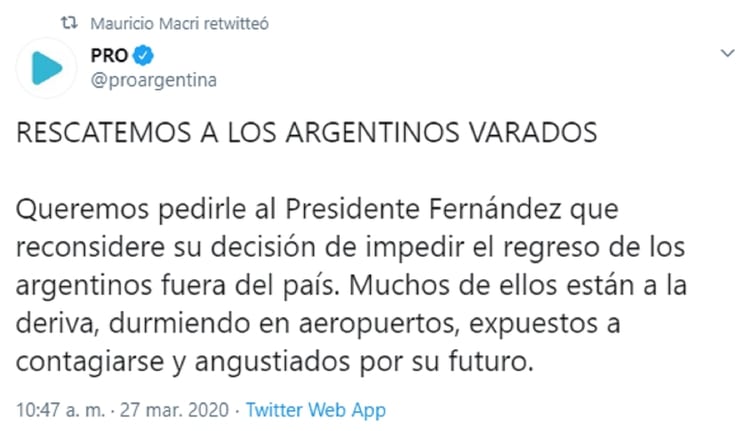
Task: Expand the tweet options chevron
Action: 729,51
